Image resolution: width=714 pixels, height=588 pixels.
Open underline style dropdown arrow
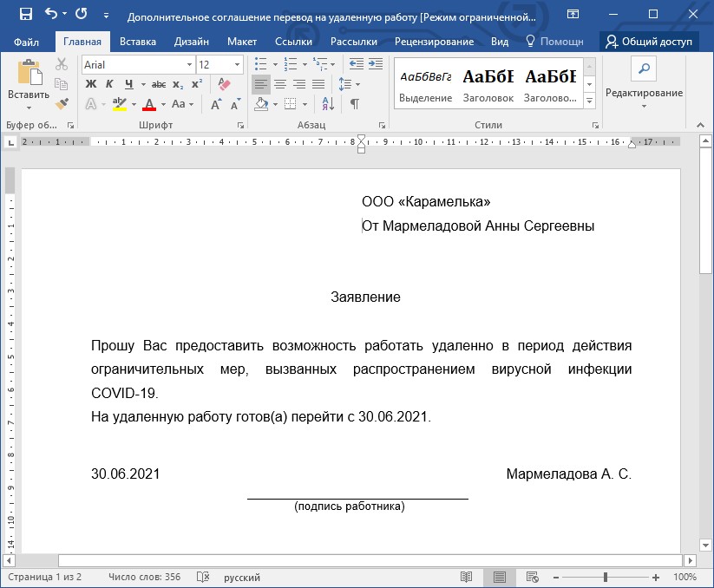point(143,85)
